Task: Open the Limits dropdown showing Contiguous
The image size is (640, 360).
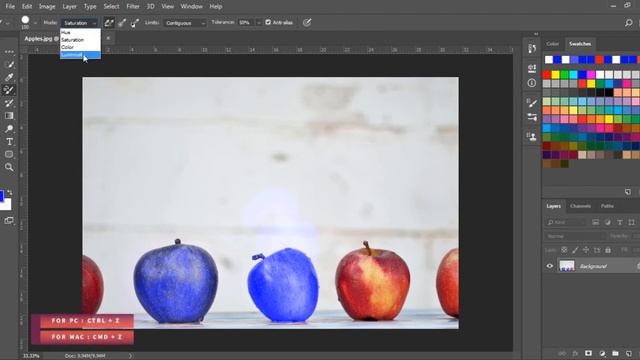Action: tap(185, 23)
